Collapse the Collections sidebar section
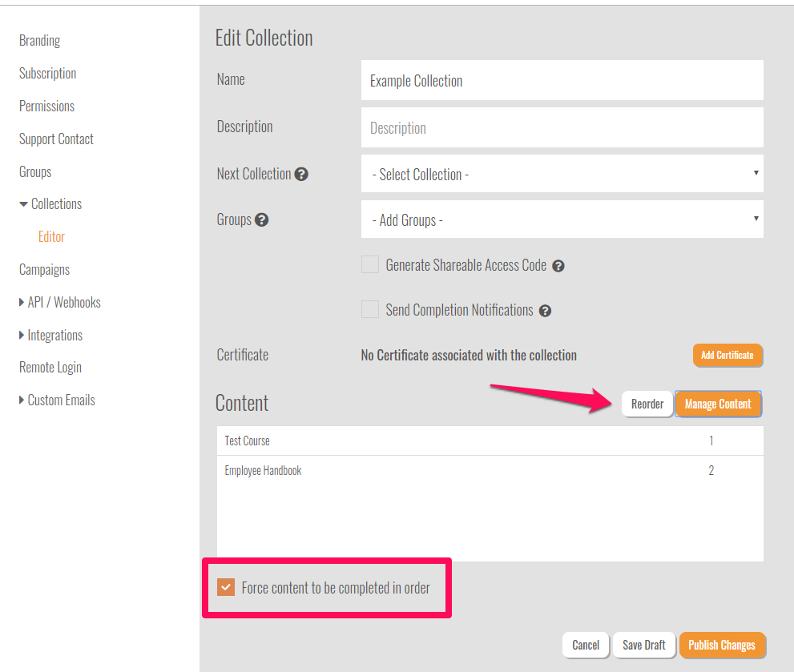794x672 pixels. point(24,204)
